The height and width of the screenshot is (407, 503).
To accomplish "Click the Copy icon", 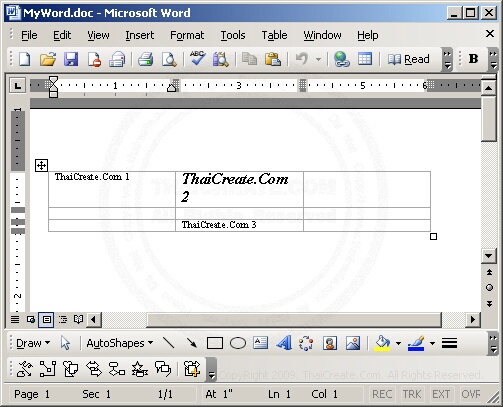I will pyautogui.click(x=249, y=60).
